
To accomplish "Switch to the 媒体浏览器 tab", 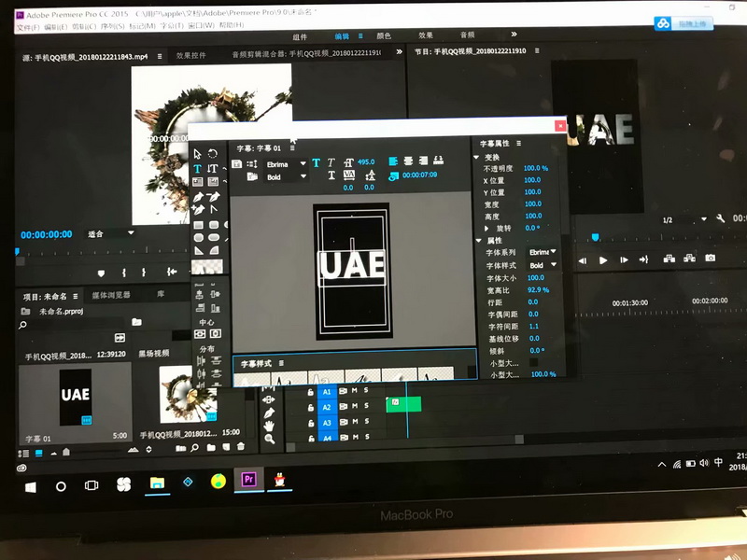I will [x=111, y=295].
